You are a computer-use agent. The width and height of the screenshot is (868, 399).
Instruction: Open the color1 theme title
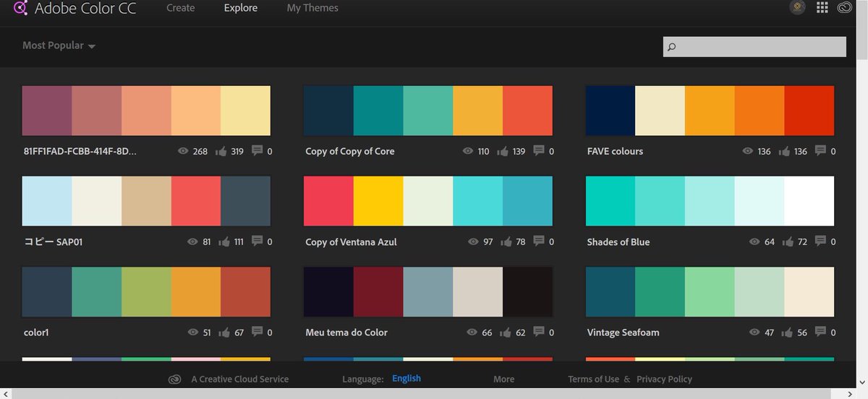coord(36,332)
